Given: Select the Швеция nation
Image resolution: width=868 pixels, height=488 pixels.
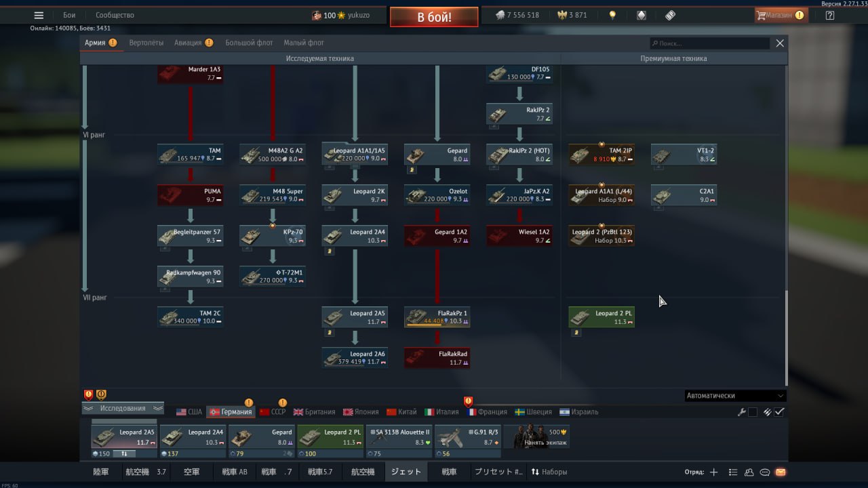Looking at the screenshot, I should click(x=533, y=412).
